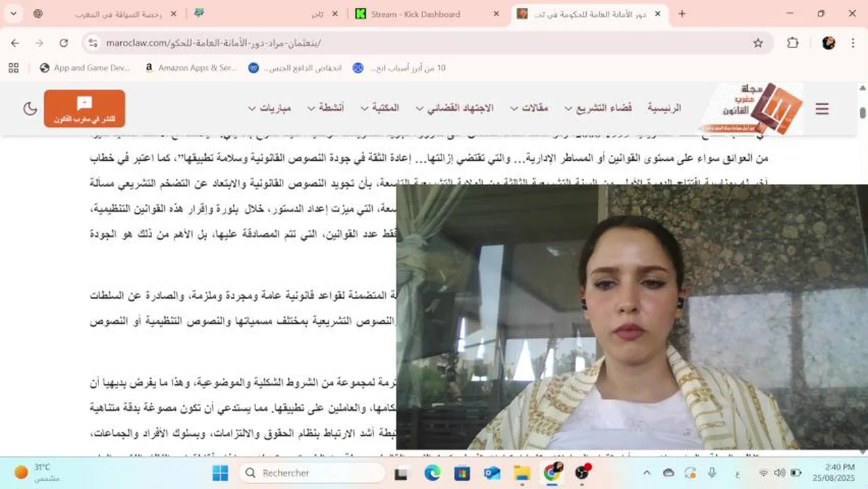Go forward to the next page
This screenshot has width=868, height=489.
click(39, 43)
